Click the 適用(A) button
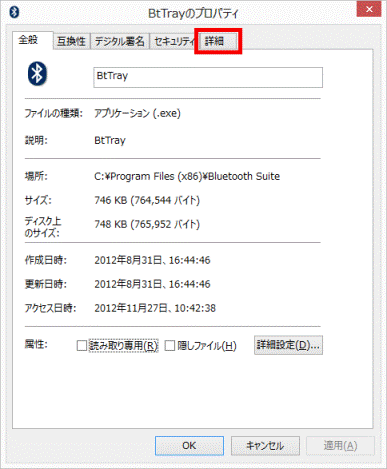 (x=340, y=446)
